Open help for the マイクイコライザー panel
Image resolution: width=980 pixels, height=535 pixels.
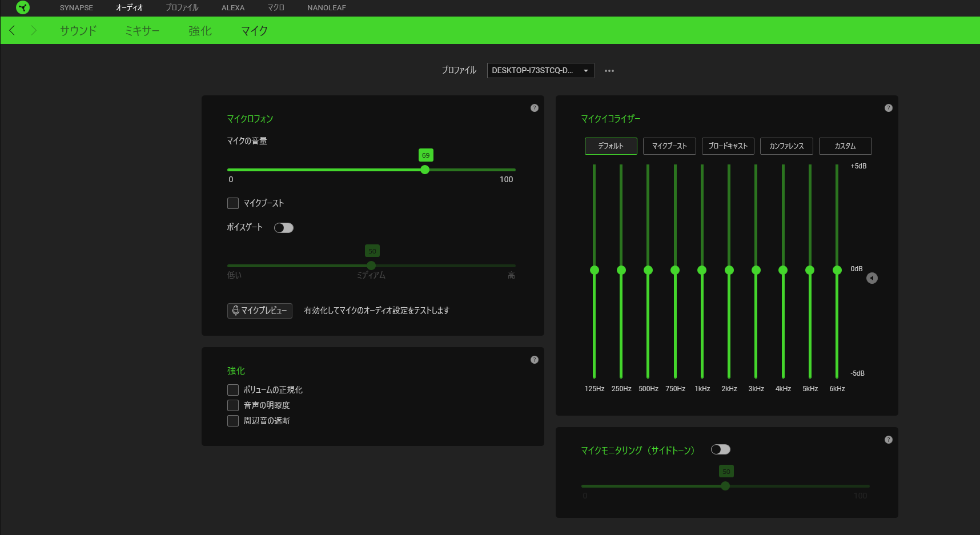coord(889,108)
